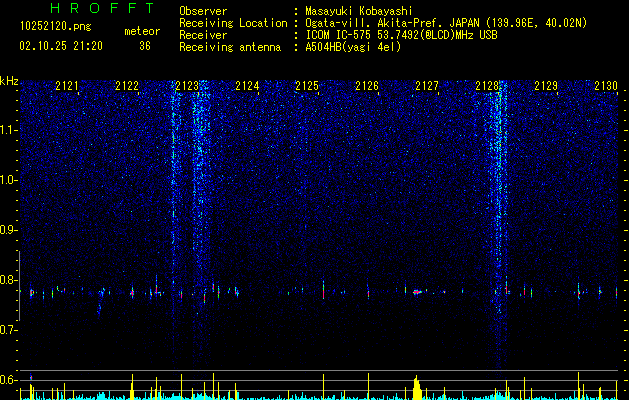629x400 pixels.
Task: Click the 0.6 frequency axis label
Action: (9, 380)
